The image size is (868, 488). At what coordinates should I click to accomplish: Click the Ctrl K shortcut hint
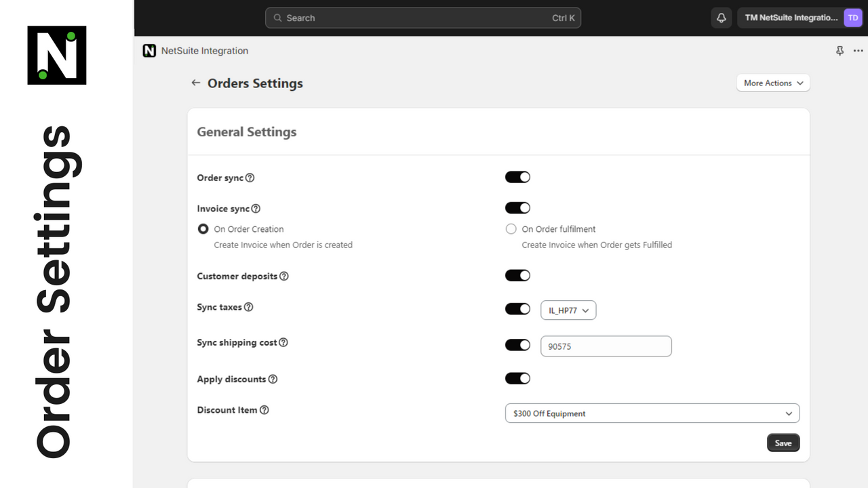[564, 18]
